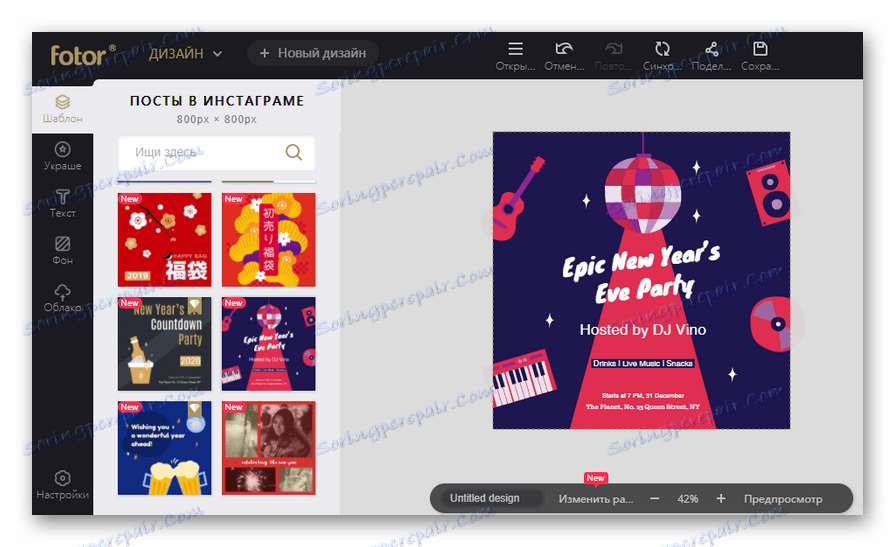Select the red Happy Bag 2019 template

tap(164, 240)
